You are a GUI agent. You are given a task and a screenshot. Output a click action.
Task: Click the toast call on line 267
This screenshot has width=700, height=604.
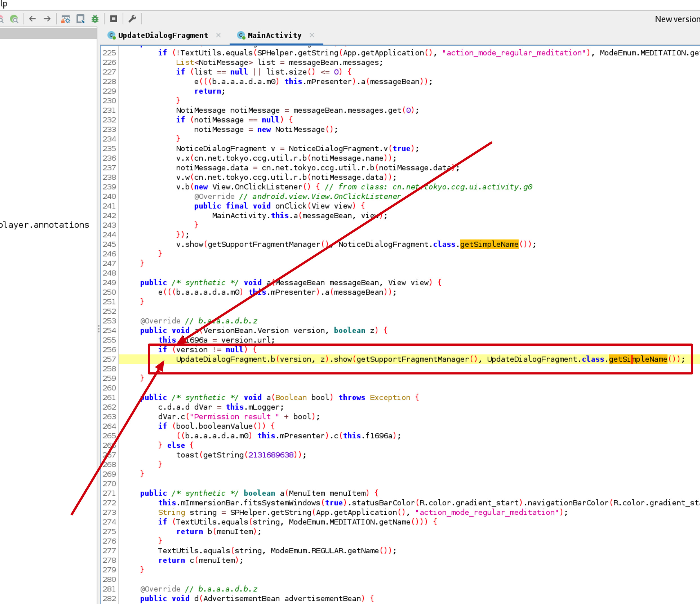[241, 455]
